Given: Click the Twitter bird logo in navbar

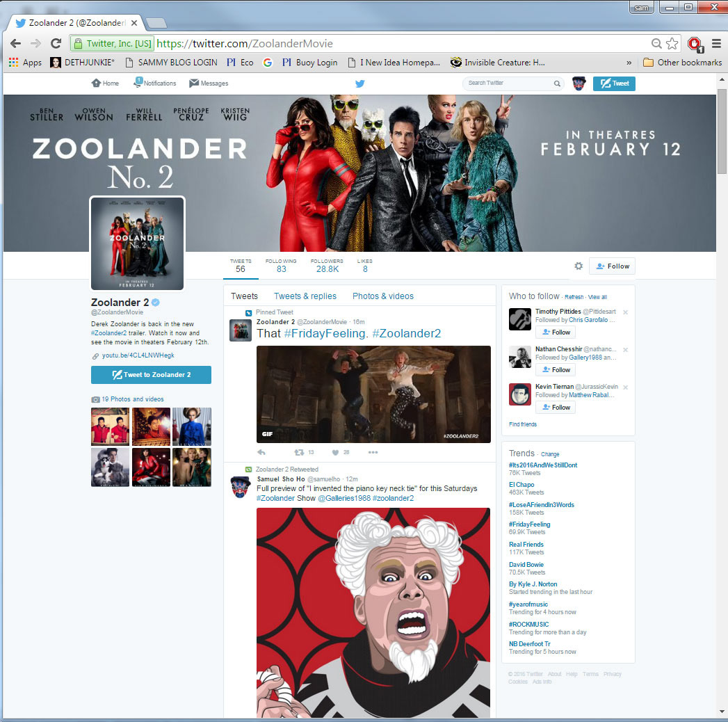Looking at the screenshot, I should pyautogui.click(x=359, y=83).
